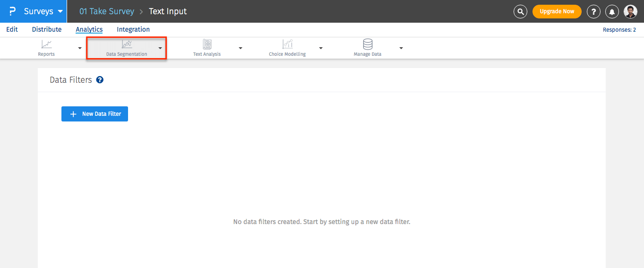Click the Reports chart icon

pyautogui.click(x=46, y=44)
